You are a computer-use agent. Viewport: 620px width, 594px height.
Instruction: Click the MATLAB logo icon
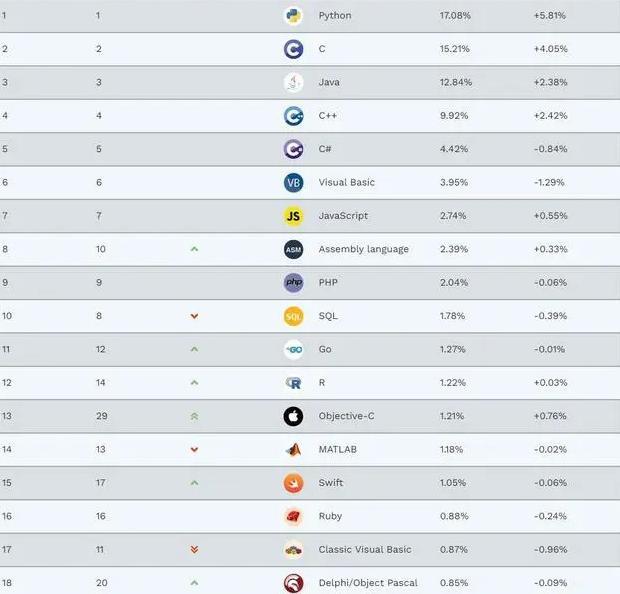coord(293,450)
